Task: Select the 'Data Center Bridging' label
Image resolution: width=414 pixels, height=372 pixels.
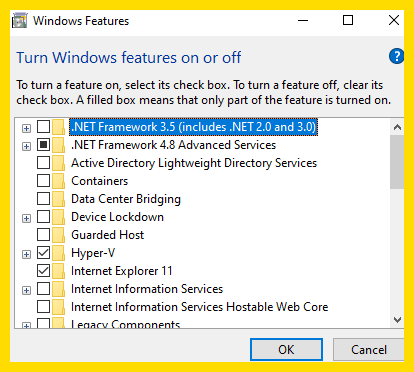Action: pyautogui.click(x=126, y=199)
